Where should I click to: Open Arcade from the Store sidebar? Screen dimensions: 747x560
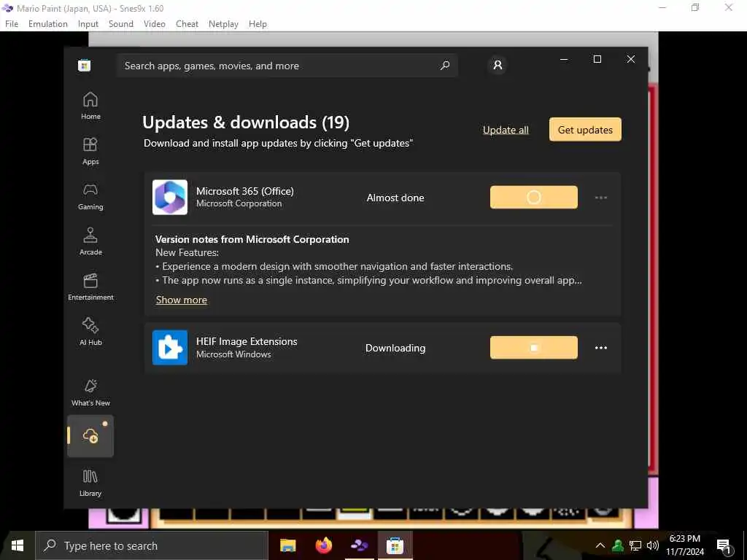(90, 242)
